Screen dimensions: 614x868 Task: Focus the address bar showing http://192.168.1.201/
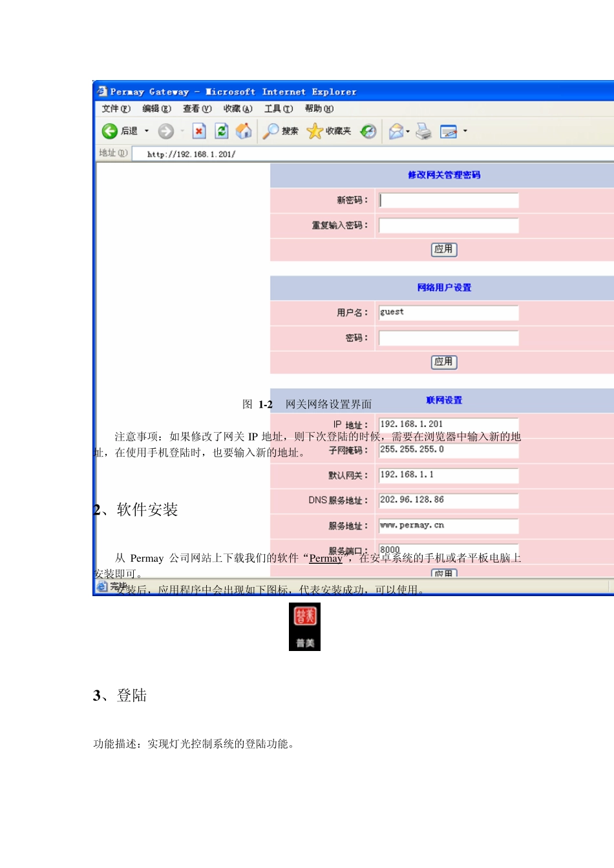click(x=372, y=154)
